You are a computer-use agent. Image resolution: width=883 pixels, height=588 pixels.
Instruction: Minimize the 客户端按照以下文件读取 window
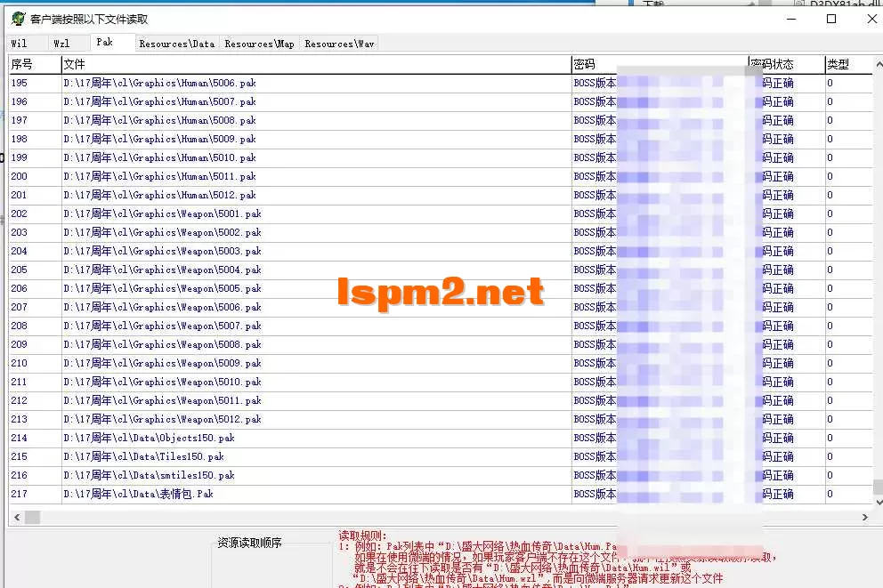[x=791, y=19]
